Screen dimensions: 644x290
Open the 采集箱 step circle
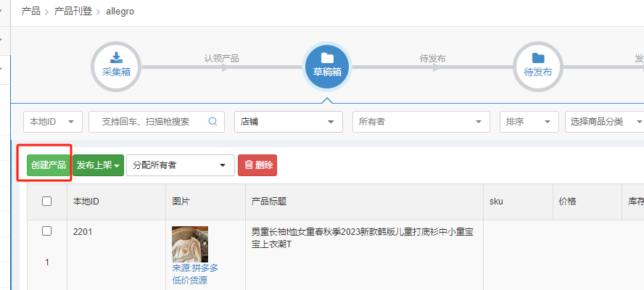(x=116, y=67)
